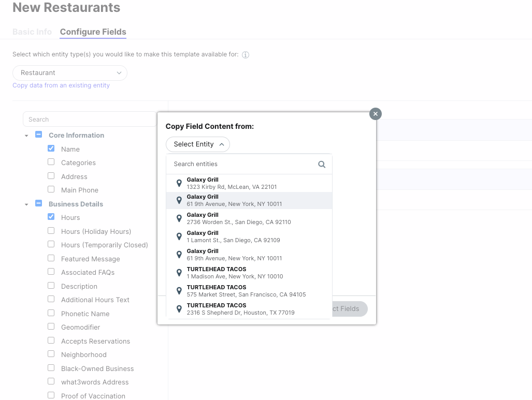Click pin icon for Galaxy Grill Lamont St.
The image size is (532, 400).
(179, 236)
